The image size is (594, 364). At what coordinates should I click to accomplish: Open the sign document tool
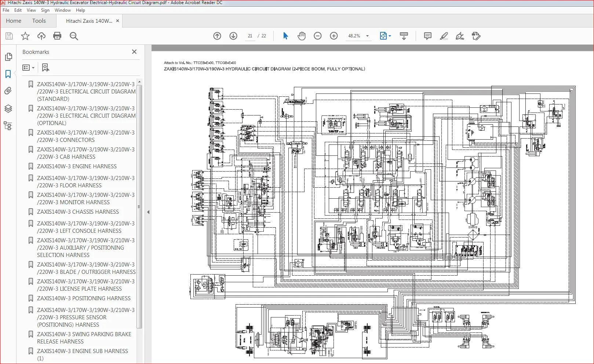tap(460, 36)
